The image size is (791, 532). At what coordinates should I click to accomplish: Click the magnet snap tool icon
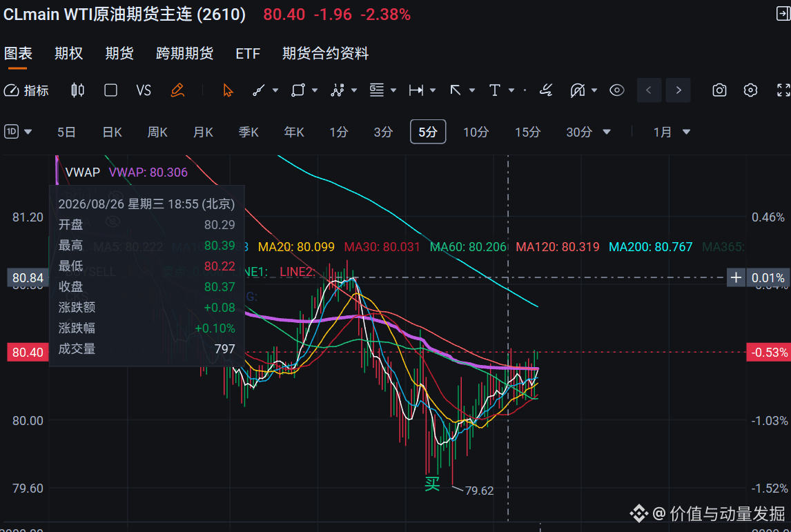[x=578, y=90]
